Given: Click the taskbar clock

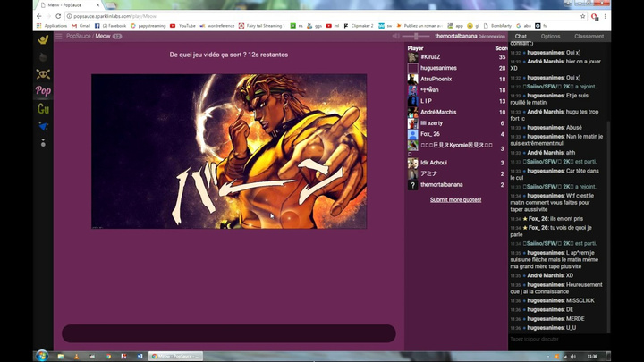Looking at the screenshot, I should click(592, 357).
